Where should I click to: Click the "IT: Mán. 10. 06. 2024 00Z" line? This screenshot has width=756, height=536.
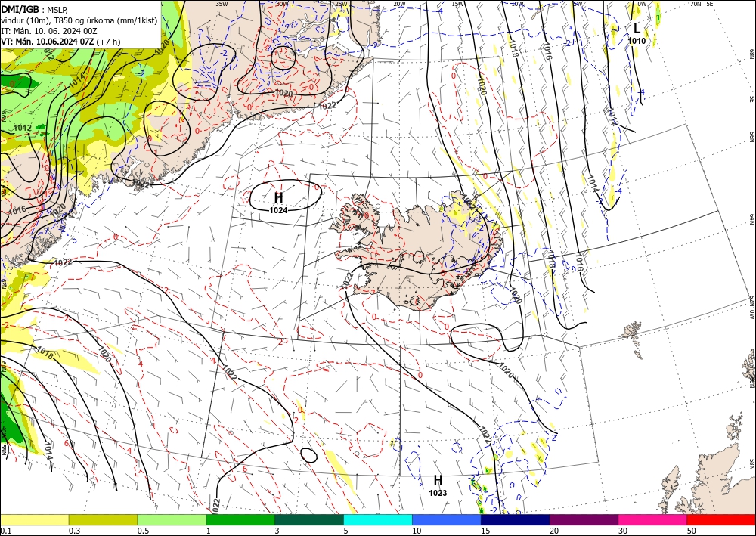tap(49, 31)
